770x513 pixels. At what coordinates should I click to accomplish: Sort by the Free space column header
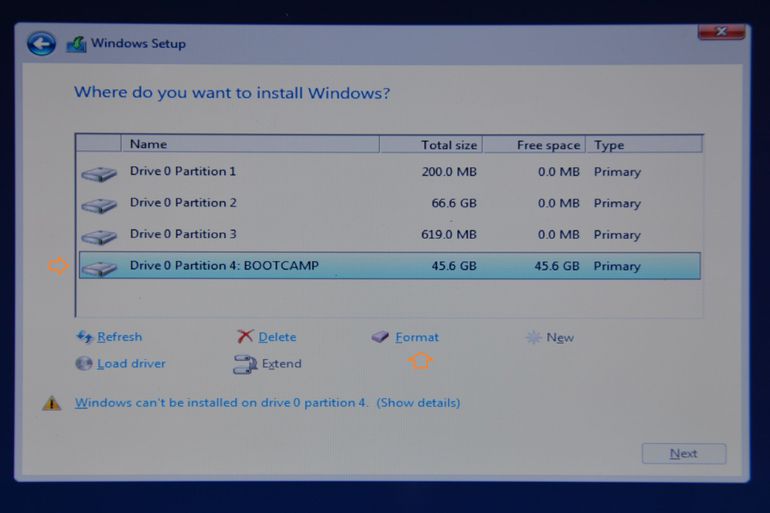533,145
